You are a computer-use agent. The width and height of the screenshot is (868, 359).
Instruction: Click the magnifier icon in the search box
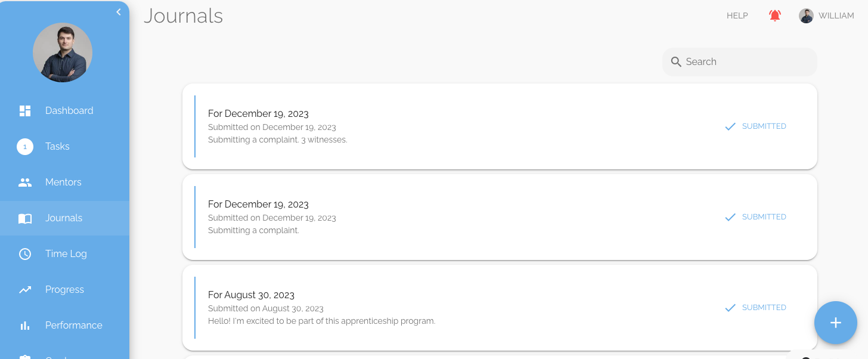point(676,62)
